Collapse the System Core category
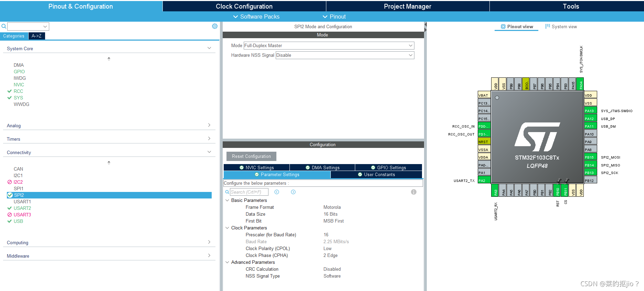The image size is (644, 291). point(209,48)
